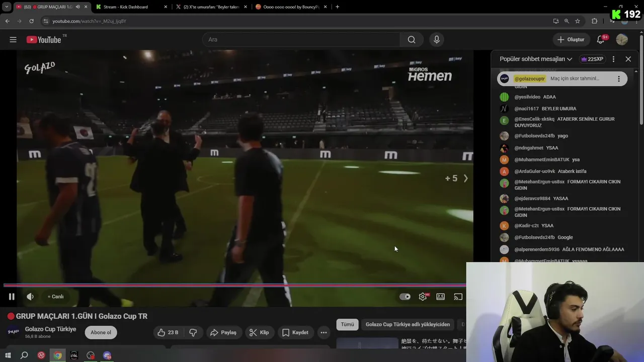Click the video progress bar

[235, 285]
